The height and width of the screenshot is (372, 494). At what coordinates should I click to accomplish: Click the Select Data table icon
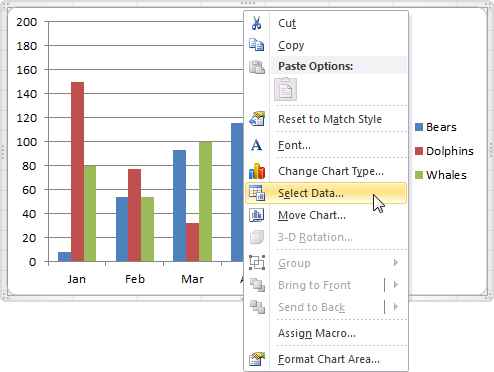coord(257,193)
